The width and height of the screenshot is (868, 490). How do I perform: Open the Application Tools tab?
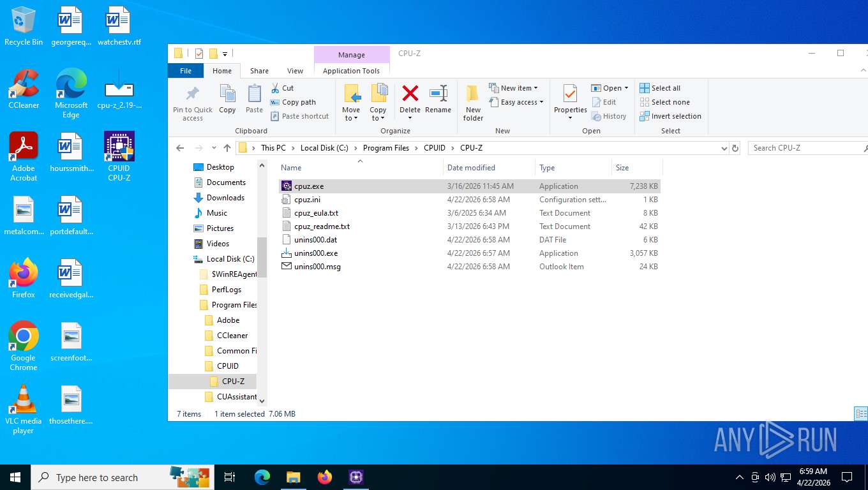(351, 71)
